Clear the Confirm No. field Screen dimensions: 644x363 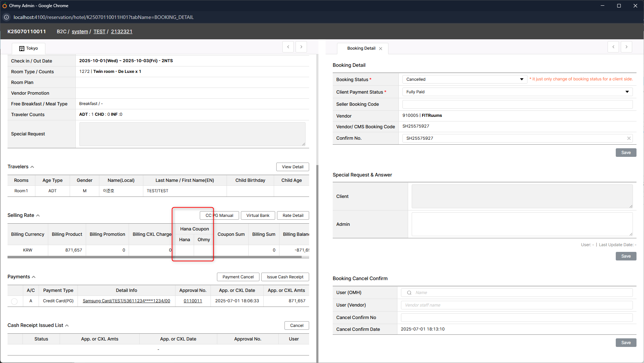pos(629,138)
